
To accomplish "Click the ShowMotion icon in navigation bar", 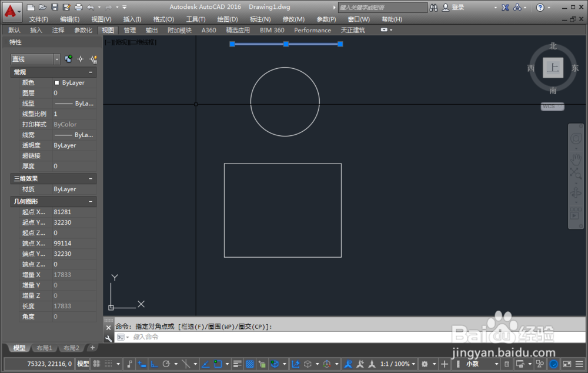I will [575, 214].
